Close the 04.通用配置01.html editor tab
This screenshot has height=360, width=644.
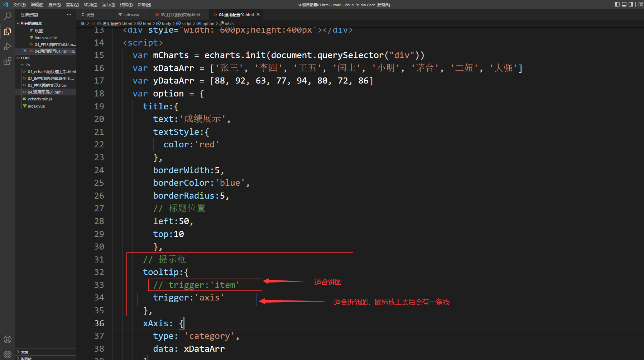(x=258, y=14)
